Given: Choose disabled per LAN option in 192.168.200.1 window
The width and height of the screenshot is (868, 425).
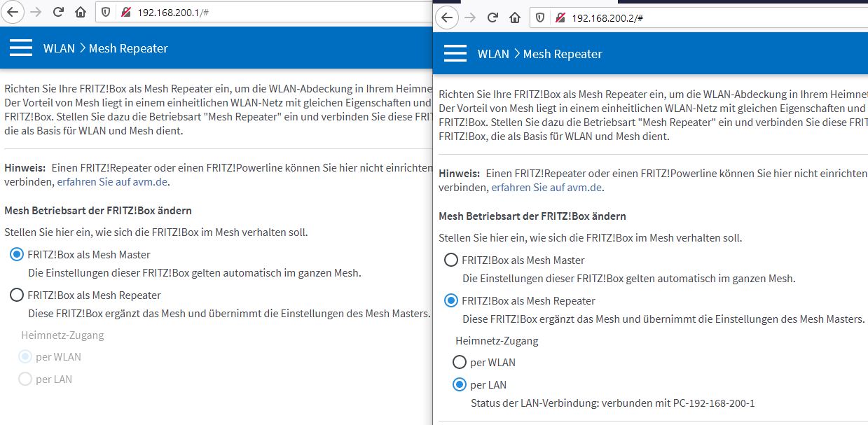Looking at the screenshot, I should pos(25,379).
